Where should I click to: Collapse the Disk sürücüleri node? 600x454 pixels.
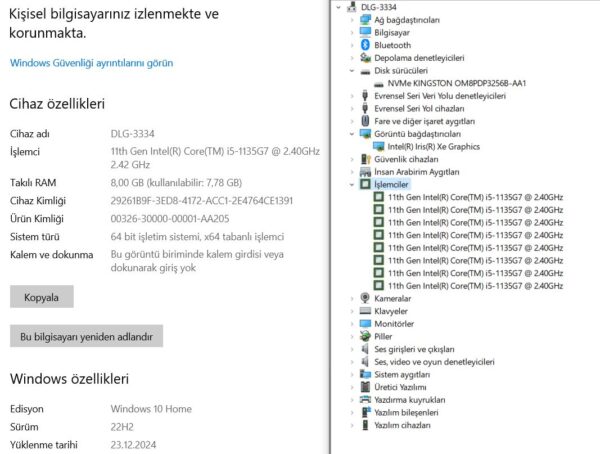point(351,71)
